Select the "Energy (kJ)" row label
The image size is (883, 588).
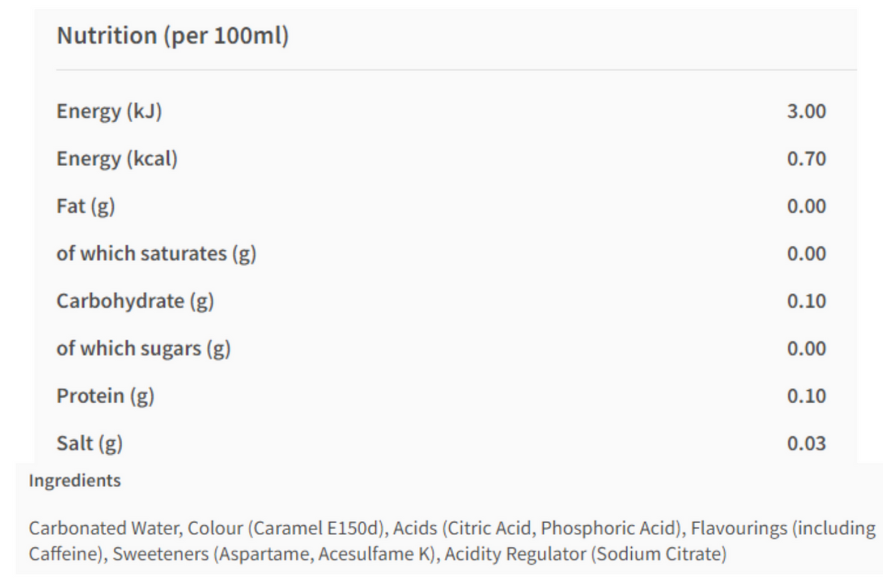pyautogui.click(x=109, y=112)
